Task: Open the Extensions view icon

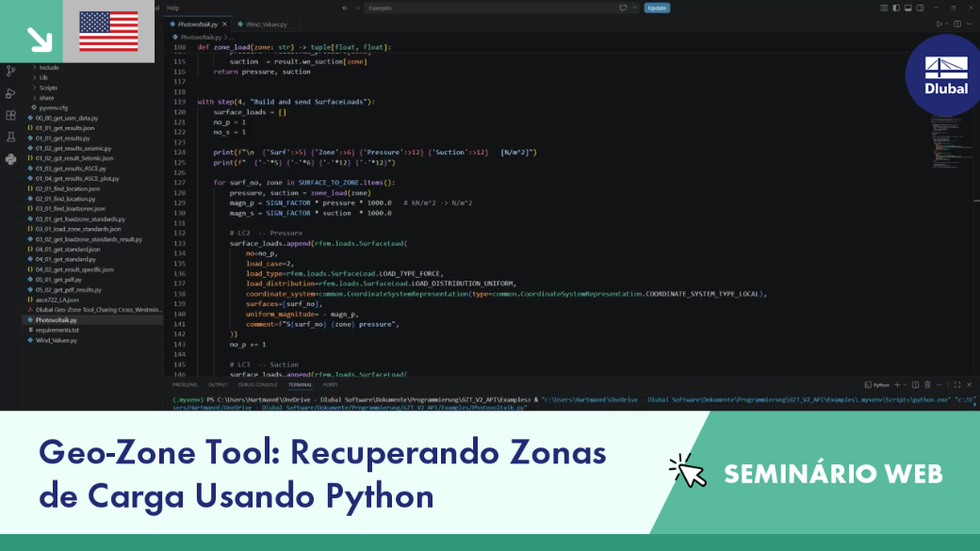Action: pos(10,115)
